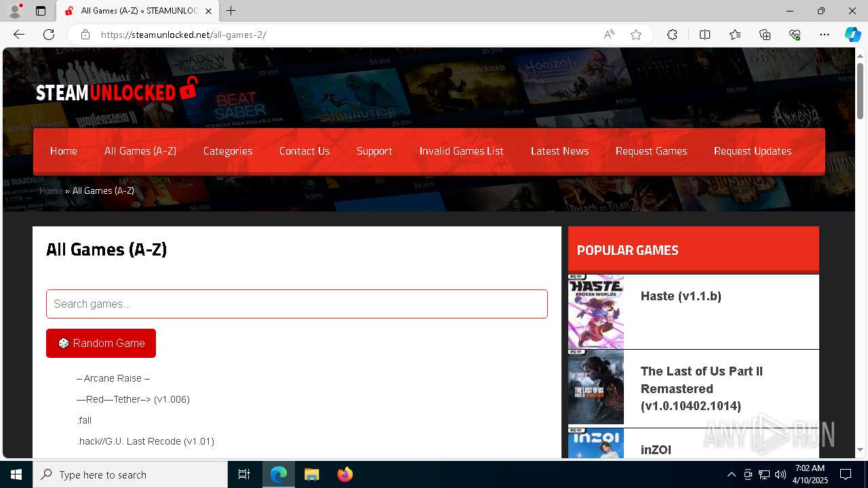Open the .fall game link
868x488 pixels.
pyautogui.click(x=84, y=420)
